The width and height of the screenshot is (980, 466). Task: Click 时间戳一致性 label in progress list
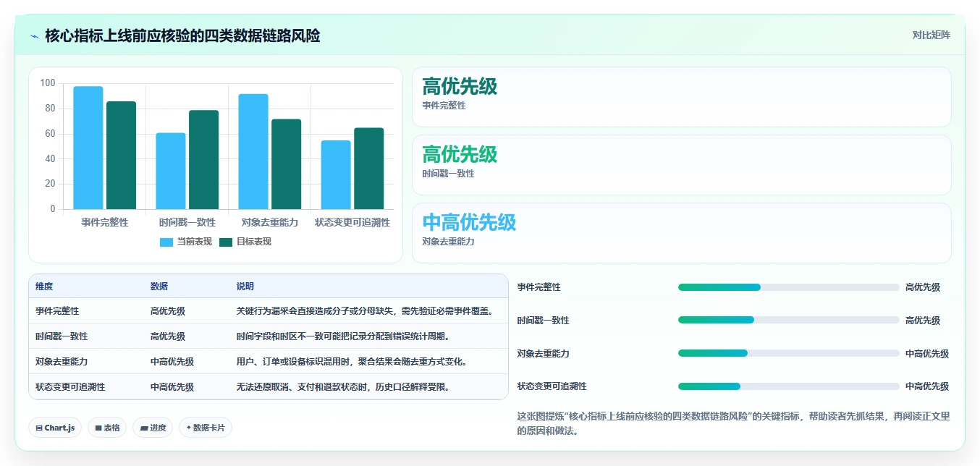544,321
